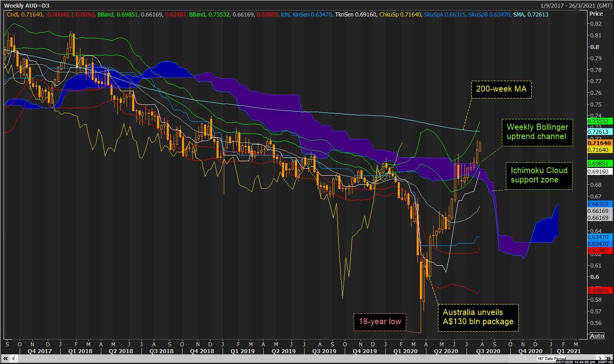Jump to latest data with double-right arrow
This screenshot has width=614, height=364.
click(608, 358)
